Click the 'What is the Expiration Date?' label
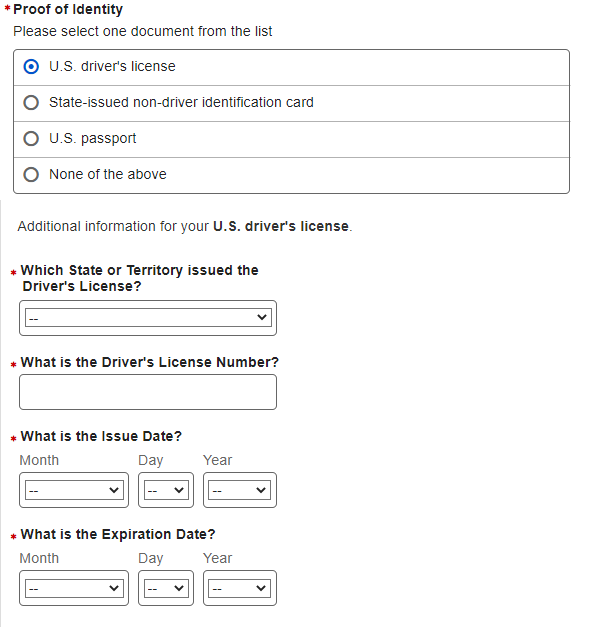 pyautogui.click(x=118, y=534)
